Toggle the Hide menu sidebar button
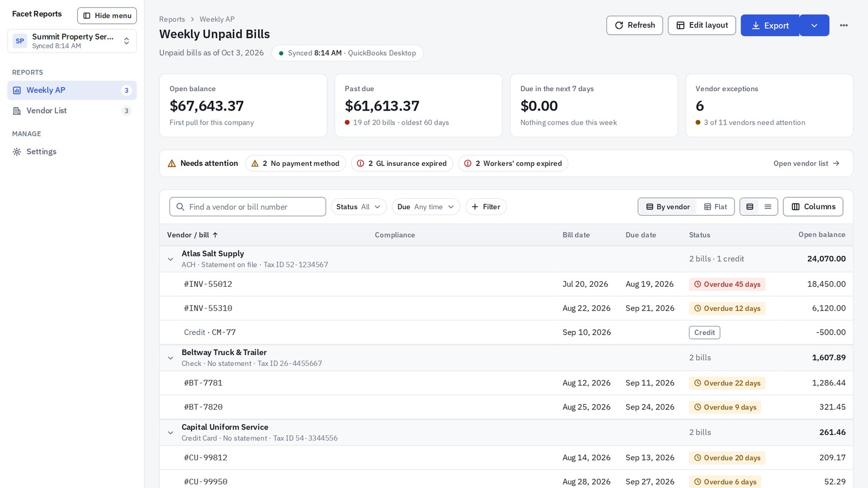The width and height of the screenshot is (868, 488). [x=107, y=16]
